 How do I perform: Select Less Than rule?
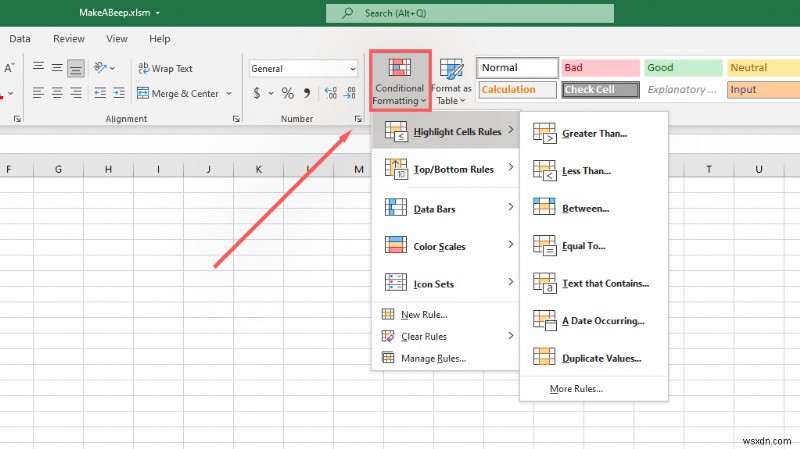(x=594, y=170)
